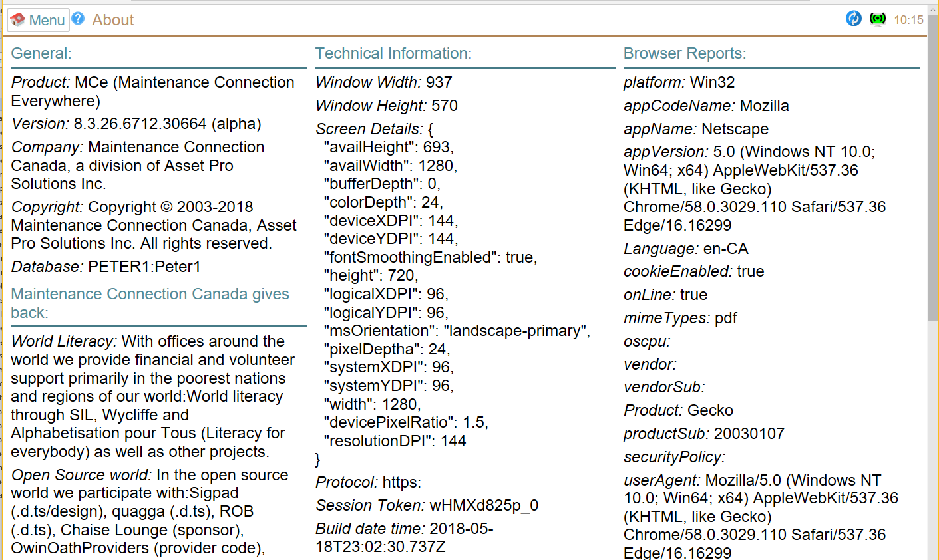Click the vendorSub label
Screen dimensions: 939x560
click(x=664, y=387)
